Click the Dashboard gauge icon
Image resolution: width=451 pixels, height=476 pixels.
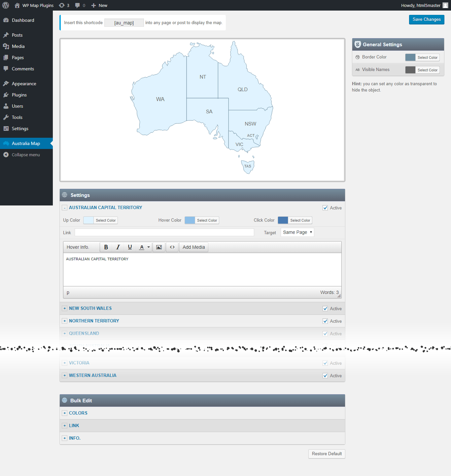[x=6, y=20]
